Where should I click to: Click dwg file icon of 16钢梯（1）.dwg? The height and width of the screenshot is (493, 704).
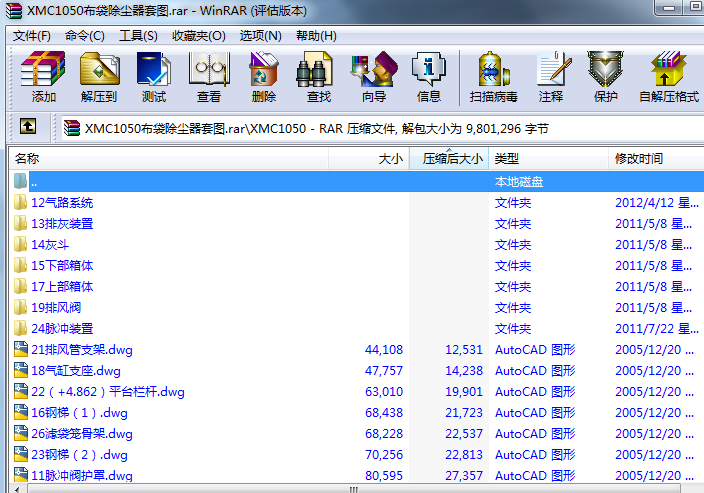tap(21, 412)
